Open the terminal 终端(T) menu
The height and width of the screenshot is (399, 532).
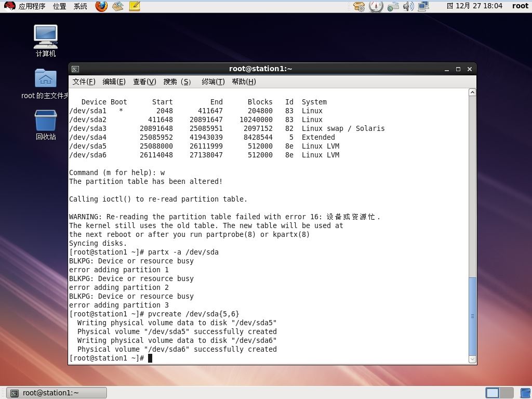pos(213,82)
